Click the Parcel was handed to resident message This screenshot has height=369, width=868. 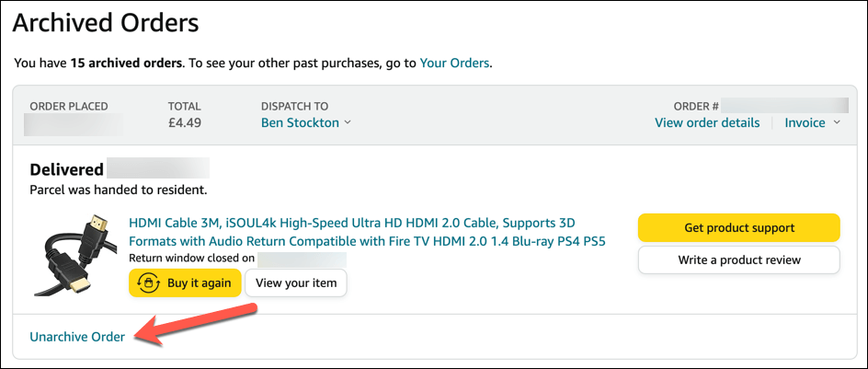tap(119, 190)
